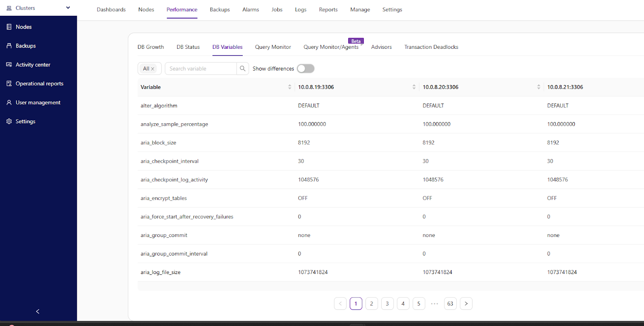Switch to the Query Monitor tab
This screenshot has height=326, width=644.
pyautogui.click(x=273, y=47)
